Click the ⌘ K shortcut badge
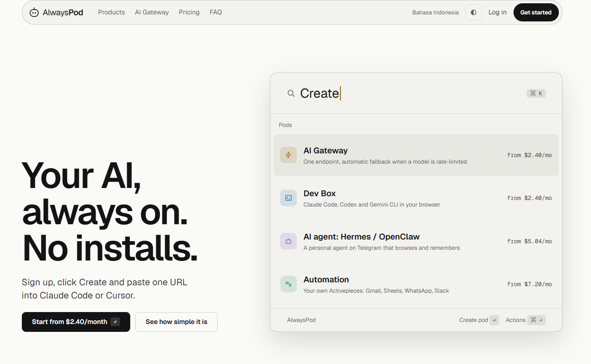Image resolution: width=591 pixels, height=364 pixels. [x=536, y=93]
